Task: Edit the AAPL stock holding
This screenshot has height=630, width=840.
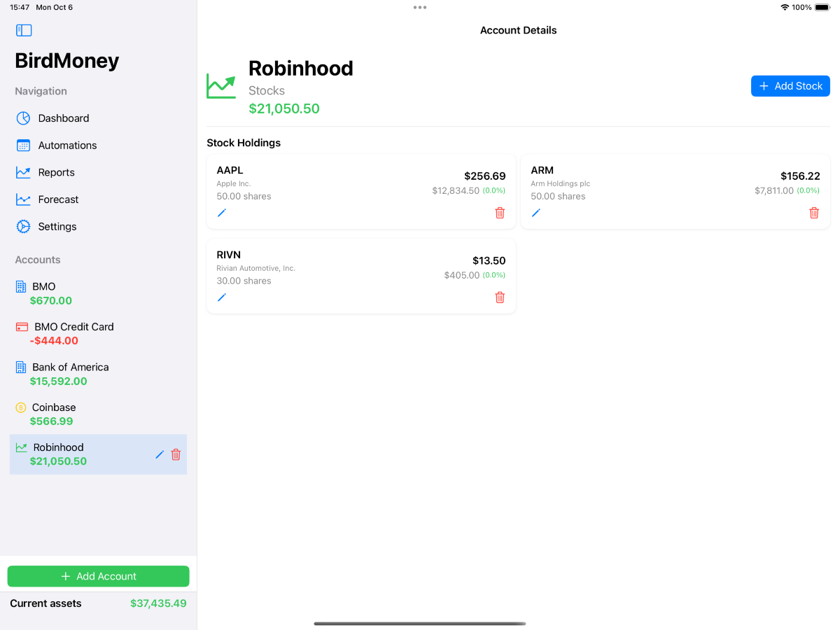Action: click(x=222, y=213)
